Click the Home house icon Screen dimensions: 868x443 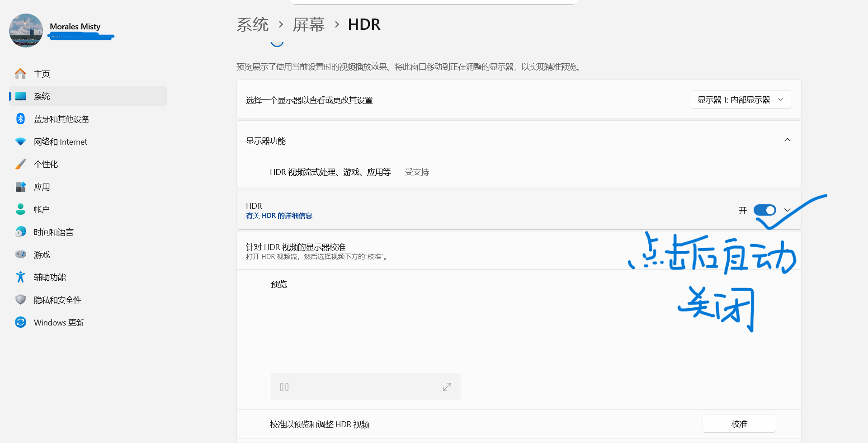(20, 74)
